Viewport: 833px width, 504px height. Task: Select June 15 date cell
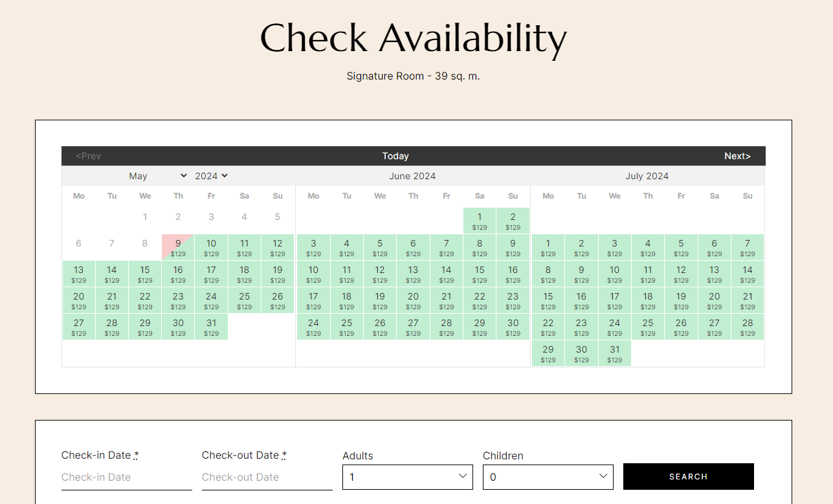(480, 274)
